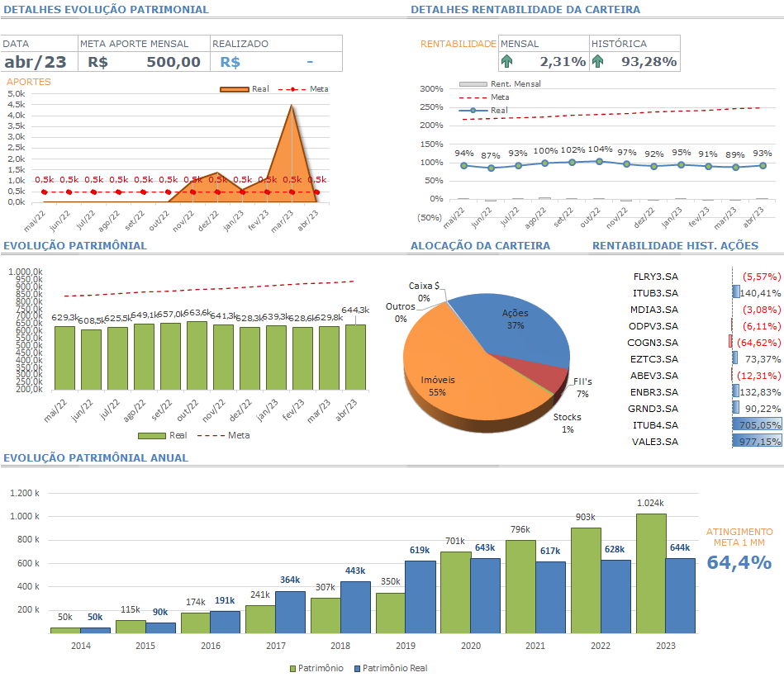Click the Detalhes Evolução Patrimonial heading
This screenshot has height=682, width=784.
pyautogui.click(x=106, y=9)
